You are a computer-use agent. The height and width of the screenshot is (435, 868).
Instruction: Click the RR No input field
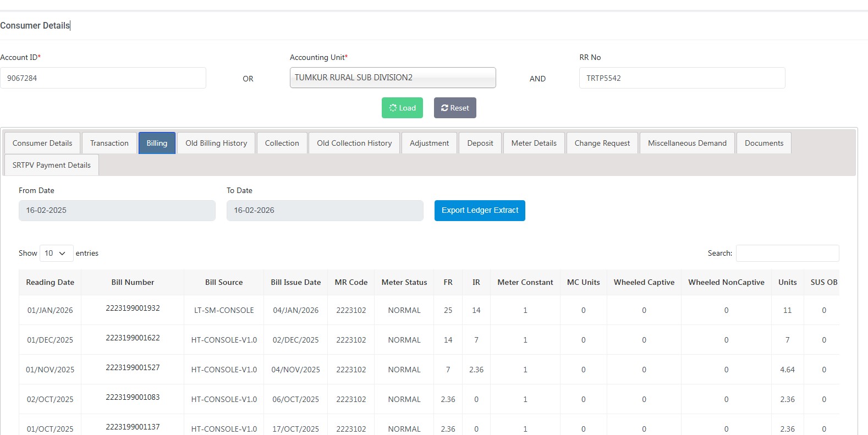[x=682, y=78]
